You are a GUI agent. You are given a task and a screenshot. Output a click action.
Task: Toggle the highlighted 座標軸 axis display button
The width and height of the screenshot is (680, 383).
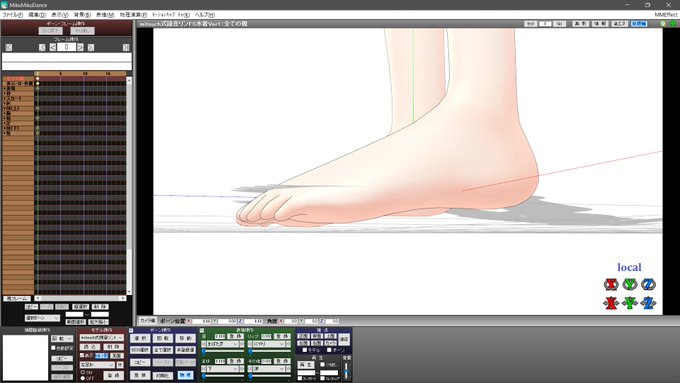click(x=639, y=24)
